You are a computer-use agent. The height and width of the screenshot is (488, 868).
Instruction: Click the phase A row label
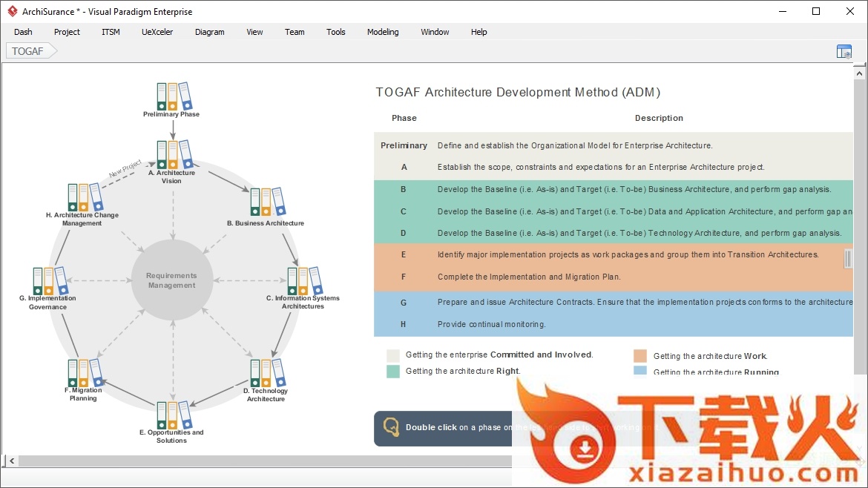[x=404, y=167]
